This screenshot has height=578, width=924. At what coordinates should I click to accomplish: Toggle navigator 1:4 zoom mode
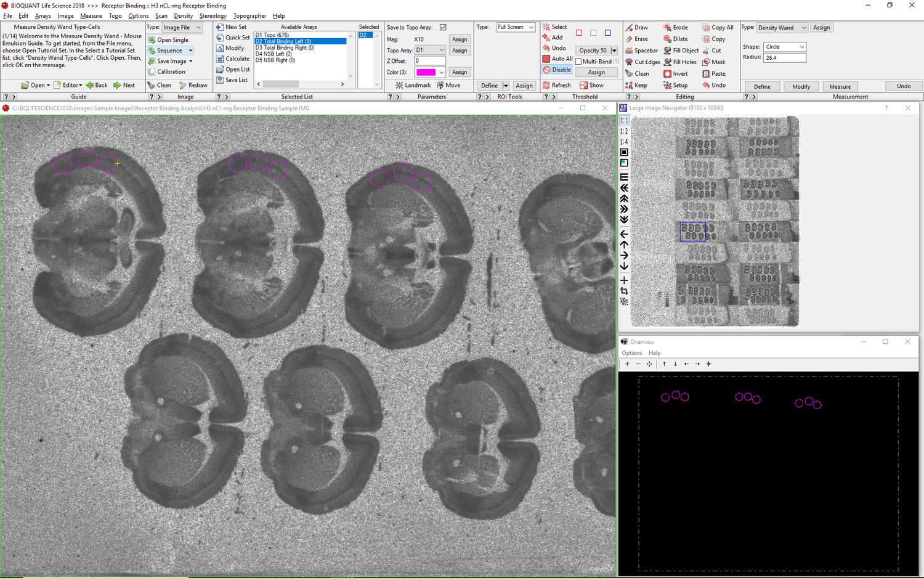(x=624, y=142)
